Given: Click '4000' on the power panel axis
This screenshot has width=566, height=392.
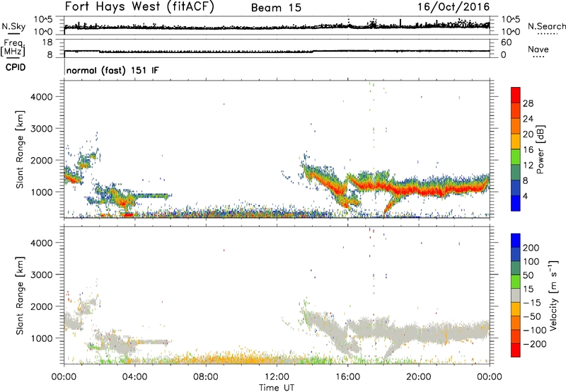Looking at the screenshot, I should pos(41,97).
